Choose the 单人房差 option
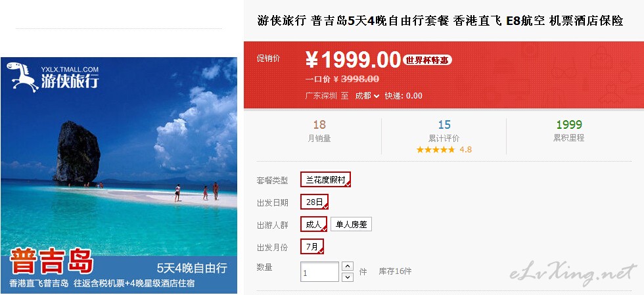 [x=351, y=224]
